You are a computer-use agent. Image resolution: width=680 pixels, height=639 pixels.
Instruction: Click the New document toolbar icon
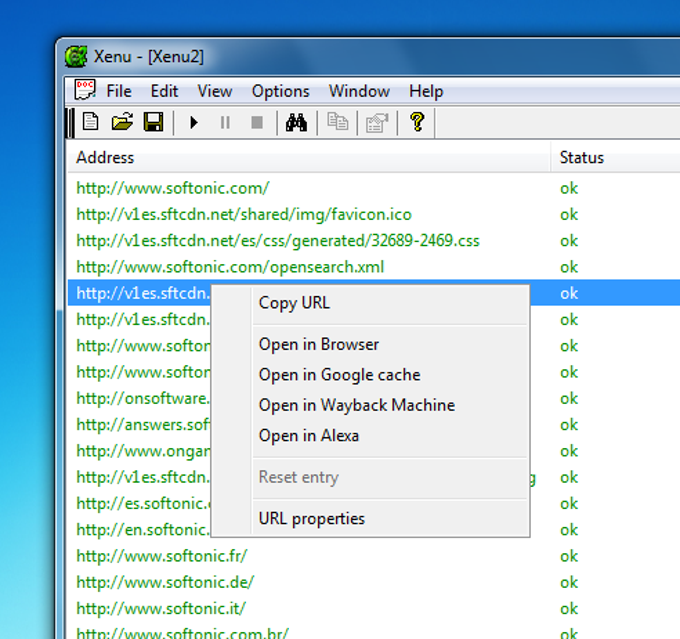coord(90,122)
